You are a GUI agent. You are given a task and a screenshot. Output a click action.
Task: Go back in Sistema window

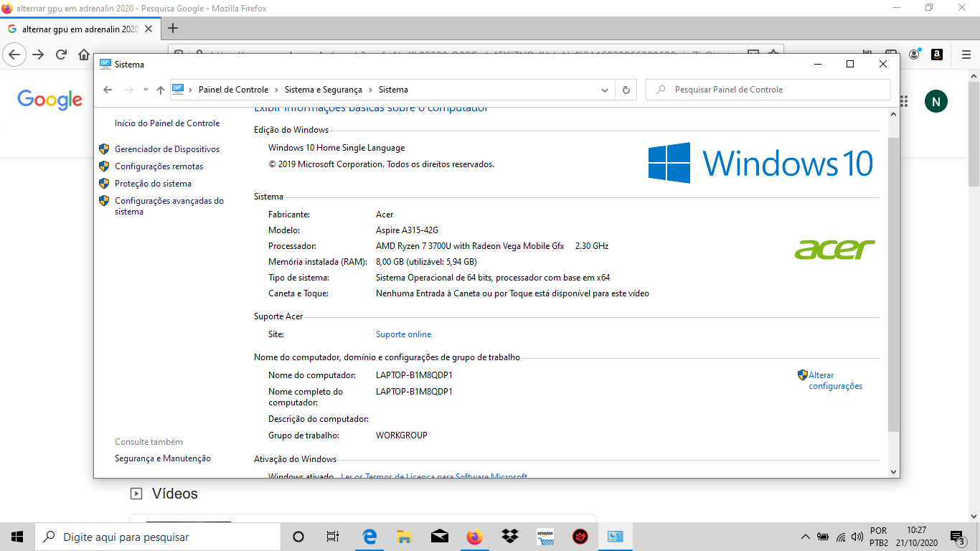tap(108, 90)
